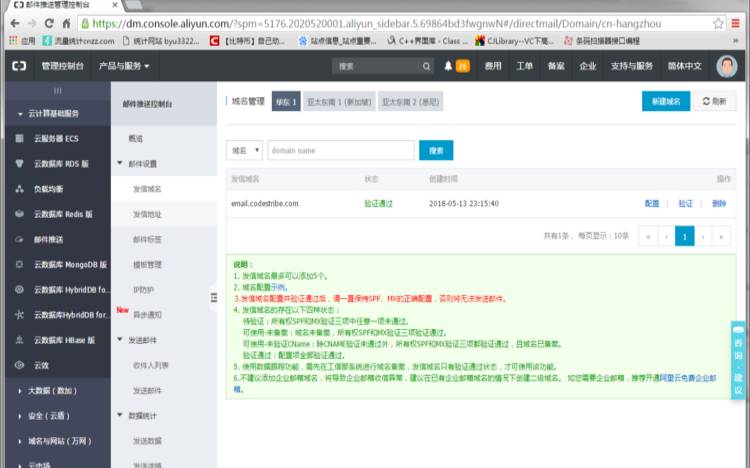Open the notification bell icon
The height and width of the screenshot is (468, 750).
[x=448, y=66]
